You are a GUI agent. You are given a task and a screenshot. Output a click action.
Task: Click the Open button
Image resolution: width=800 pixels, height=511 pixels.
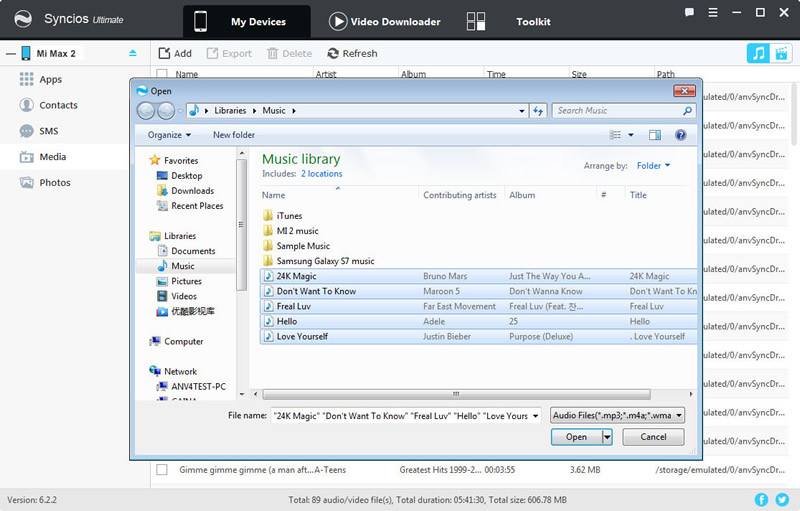click(576, 437)
